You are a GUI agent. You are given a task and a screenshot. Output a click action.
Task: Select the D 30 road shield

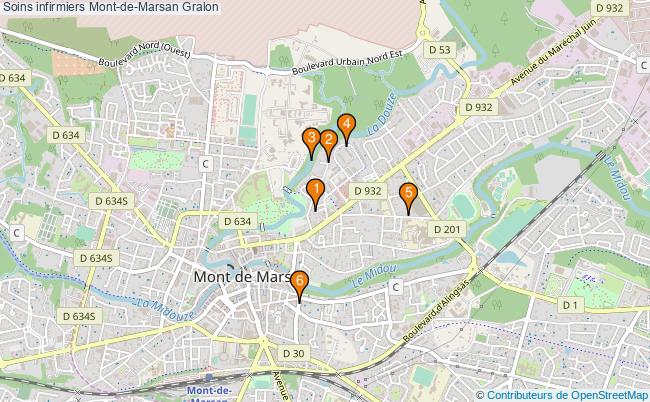293,354
